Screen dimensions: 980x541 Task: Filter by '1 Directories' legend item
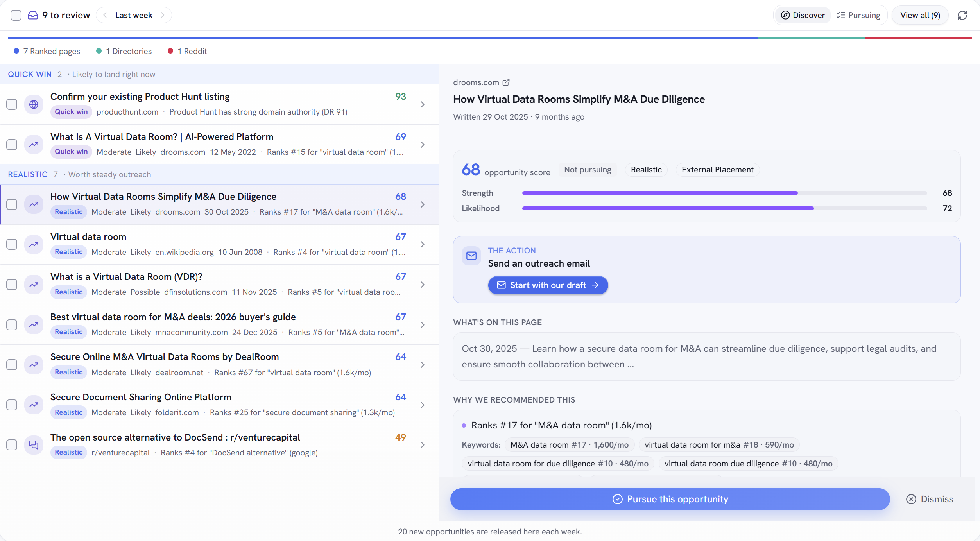click(124, 51)
